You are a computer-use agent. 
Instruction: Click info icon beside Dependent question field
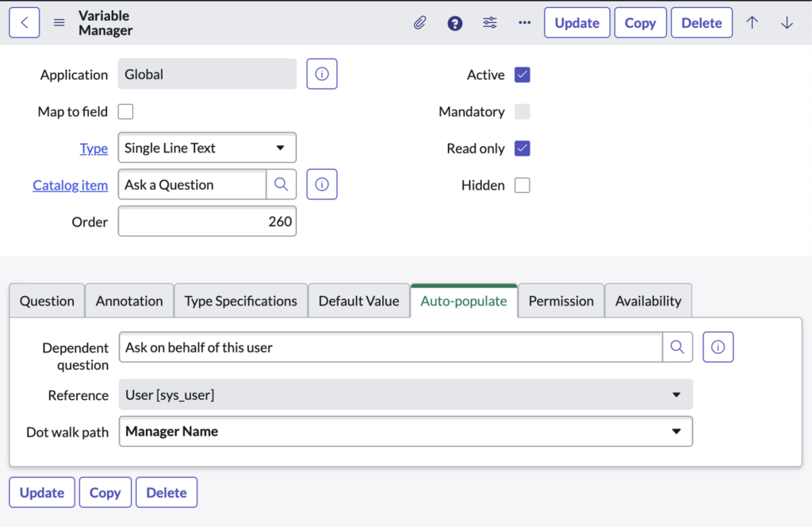718,347
